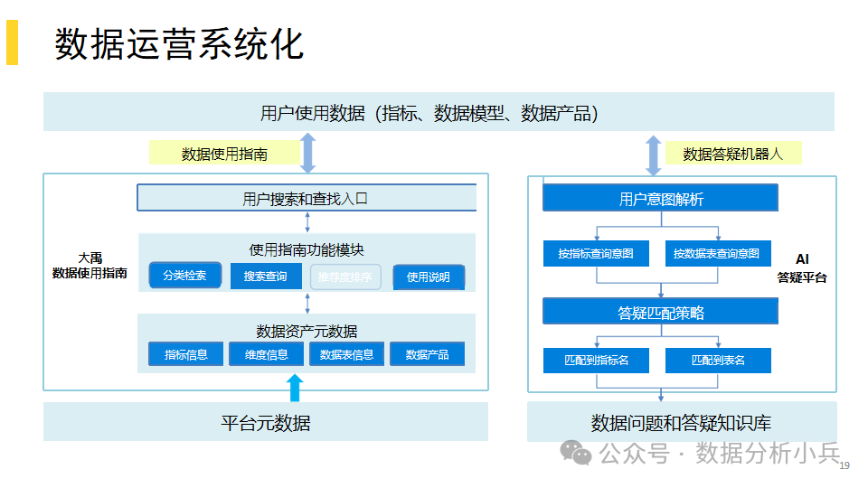868x488 pixels.
Task: Click the 大禹 数据使用指南 side label
Action: tap(90, 266)
